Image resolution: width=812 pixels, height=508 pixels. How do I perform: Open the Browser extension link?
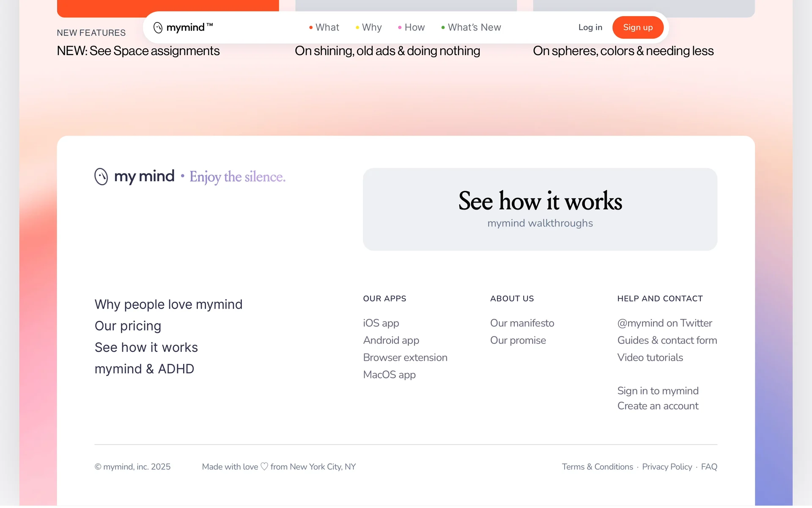point(405,357)
